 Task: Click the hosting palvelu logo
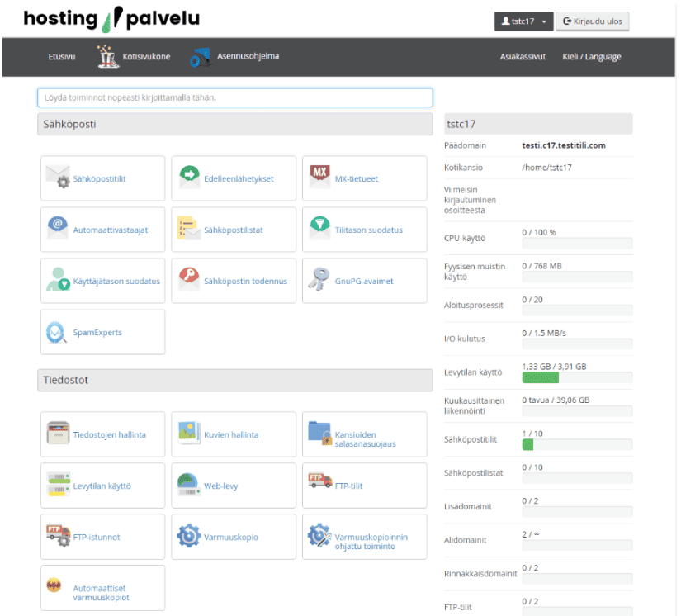[x=111, y=19]
